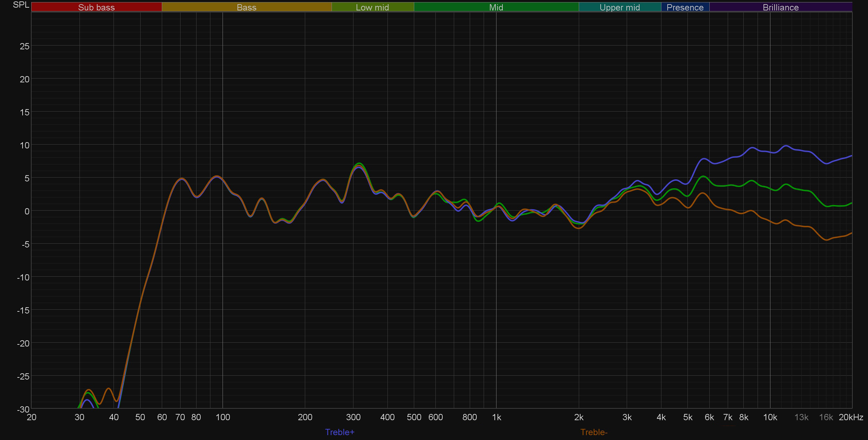The image size is (868, 440).
Task: Click the -30 dB axis label
Action: pos(23,409)
